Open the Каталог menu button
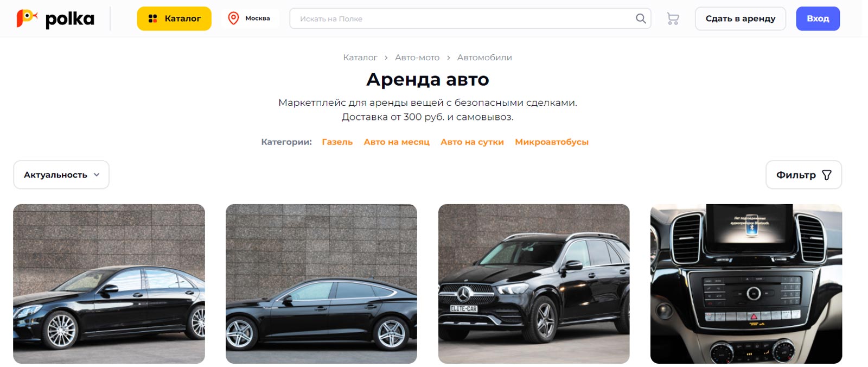The width and height of the screenshot is (868, 367). (x=174, y=18)
